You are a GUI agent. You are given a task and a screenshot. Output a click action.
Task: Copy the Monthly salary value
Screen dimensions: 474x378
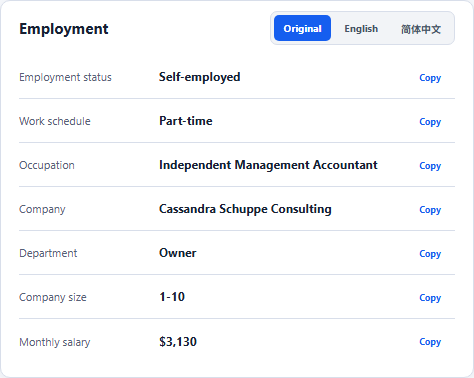(430, 342)
